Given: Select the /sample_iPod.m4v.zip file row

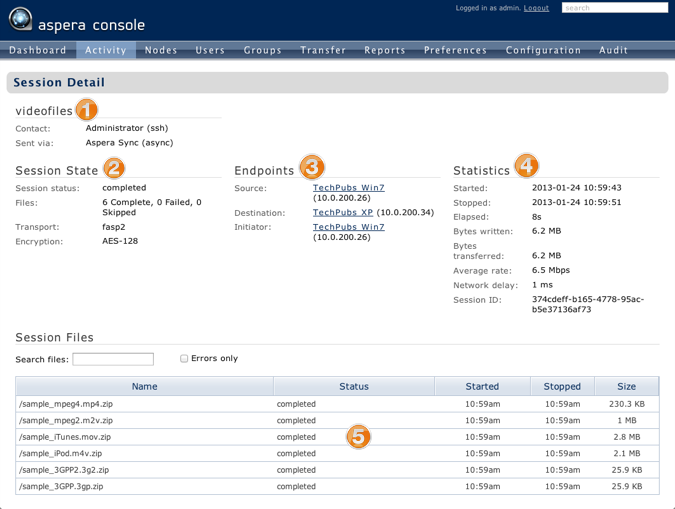Looking at the screenshot, I should click(x=337, y=453).
